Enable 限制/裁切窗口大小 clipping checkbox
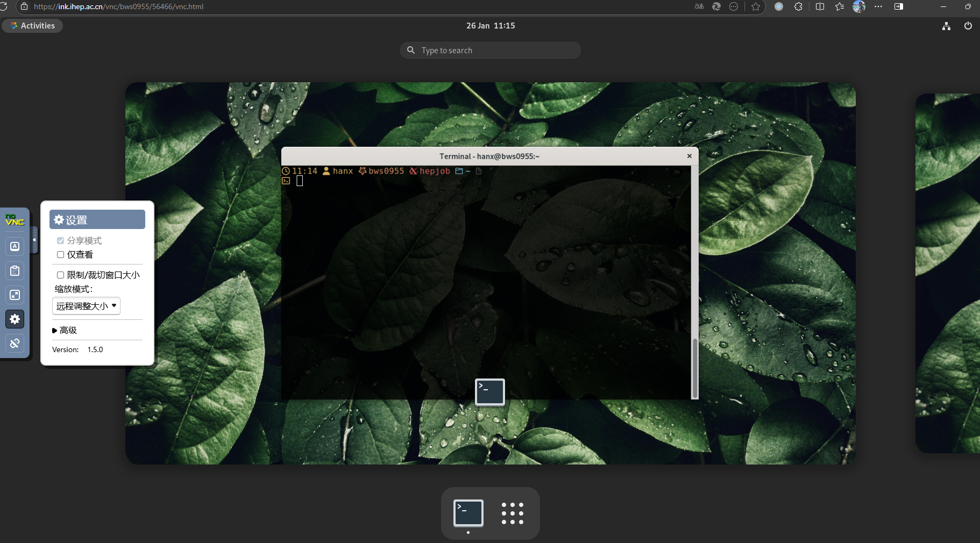980x543 pixels. pos(61,275)
